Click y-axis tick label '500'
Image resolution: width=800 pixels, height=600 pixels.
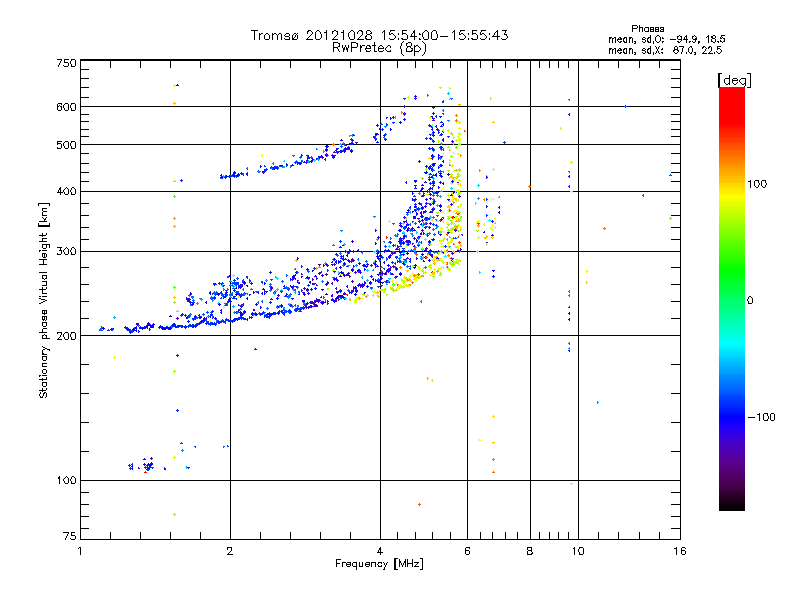66,145
